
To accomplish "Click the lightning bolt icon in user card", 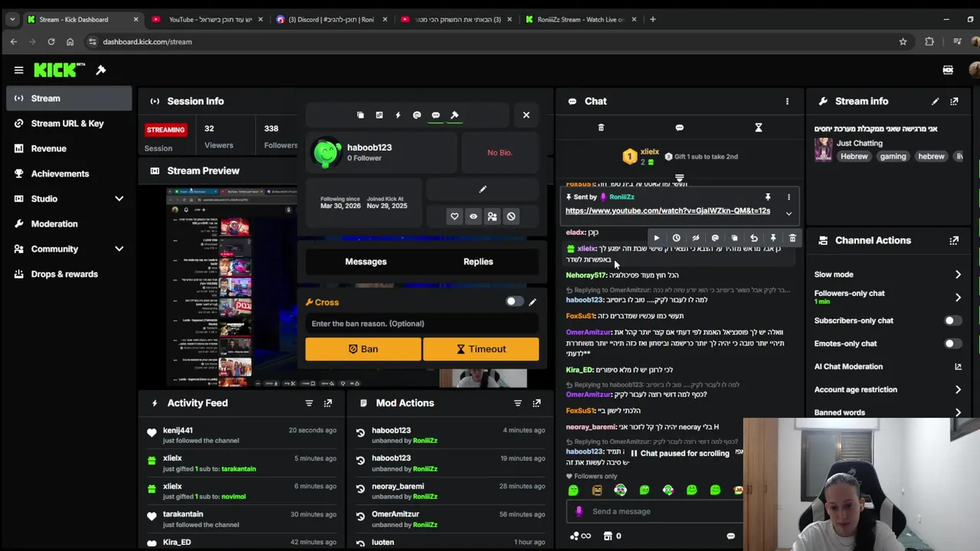I will tap(397, 115).
